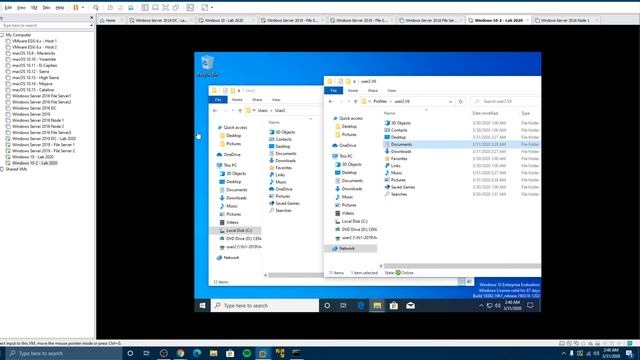Image resolution: width=640 pixels, height=360 pixels.
Task: Sort by Date modified column header
Action: coord(485,113)
